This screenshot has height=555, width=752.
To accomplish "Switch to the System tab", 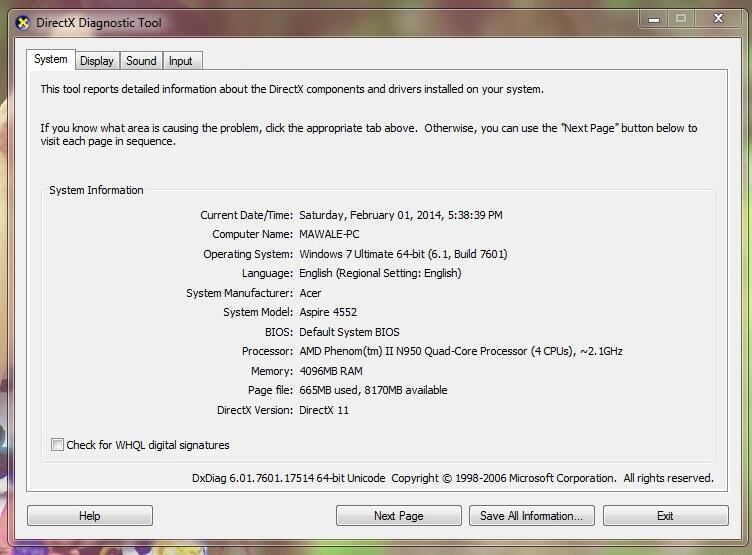I will (51, 59).
